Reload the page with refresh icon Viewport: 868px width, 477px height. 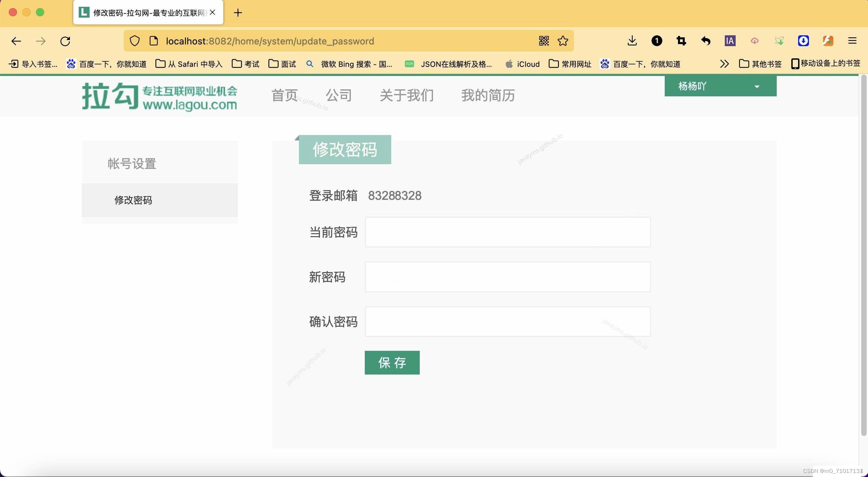tap(65, 41)
